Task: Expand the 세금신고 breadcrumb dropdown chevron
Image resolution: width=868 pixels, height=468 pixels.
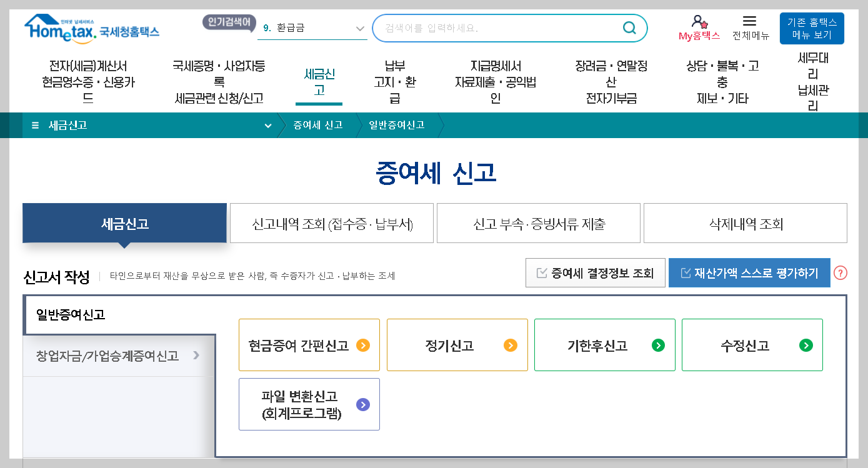Action: tap(268, 126)
